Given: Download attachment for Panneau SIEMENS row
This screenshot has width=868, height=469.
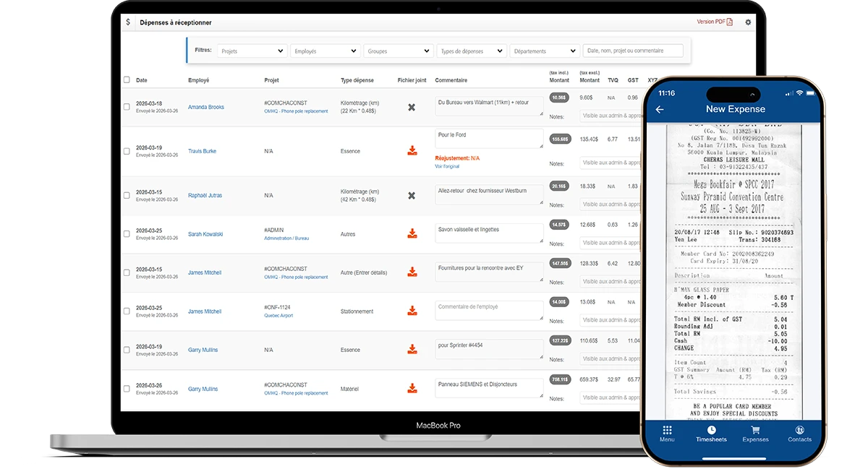Looking at the screenshot, I should point(412,388).
